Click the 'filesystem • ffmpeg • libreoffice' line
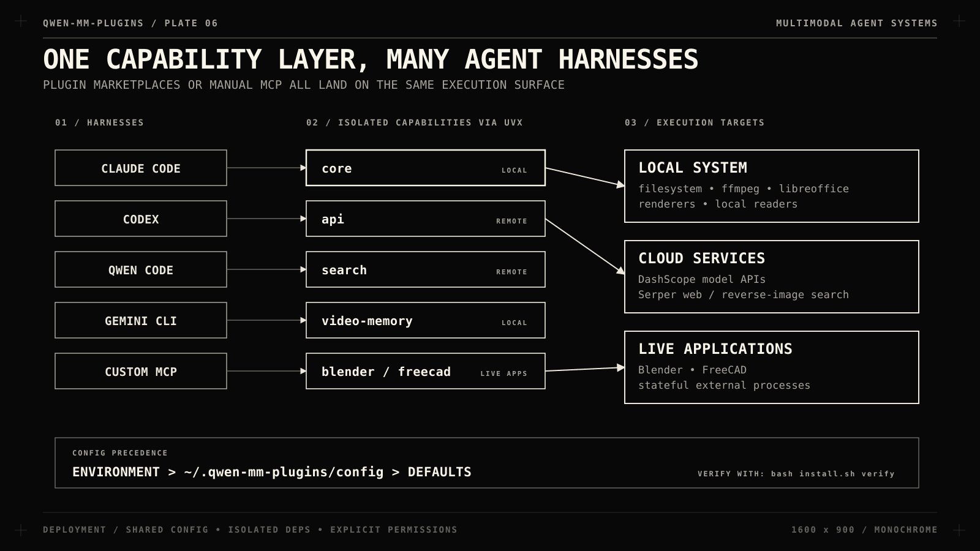 point(744,189)
